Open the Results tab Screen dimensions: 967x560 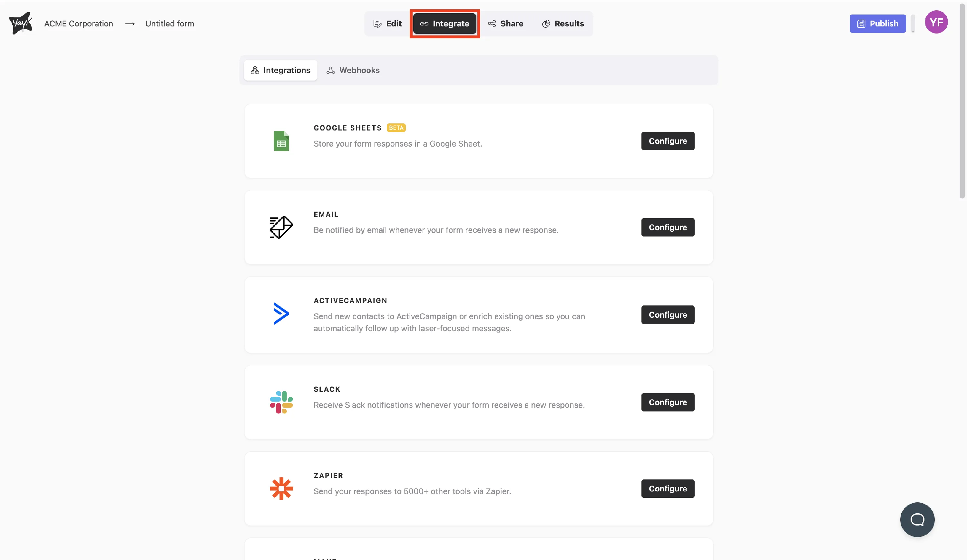(x=563, y=24)
